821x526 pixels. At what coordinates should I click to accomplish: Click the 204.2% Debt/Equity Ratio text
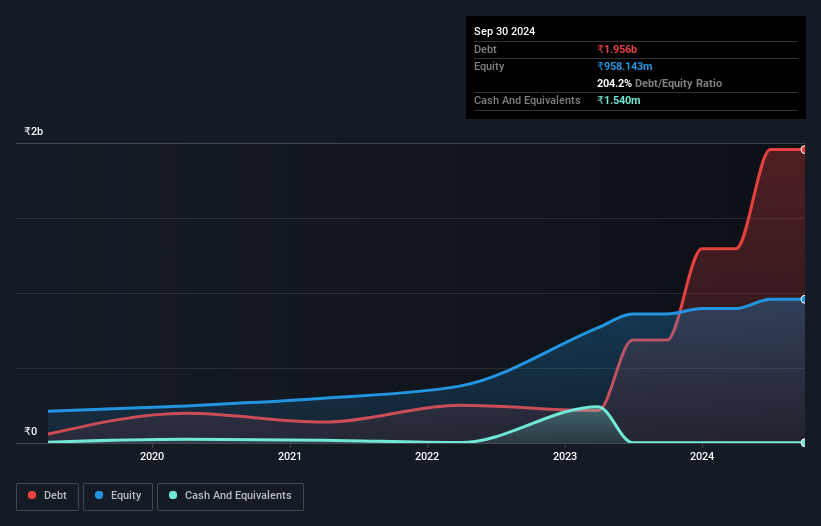pyautogui.click(x=659, y=83)
